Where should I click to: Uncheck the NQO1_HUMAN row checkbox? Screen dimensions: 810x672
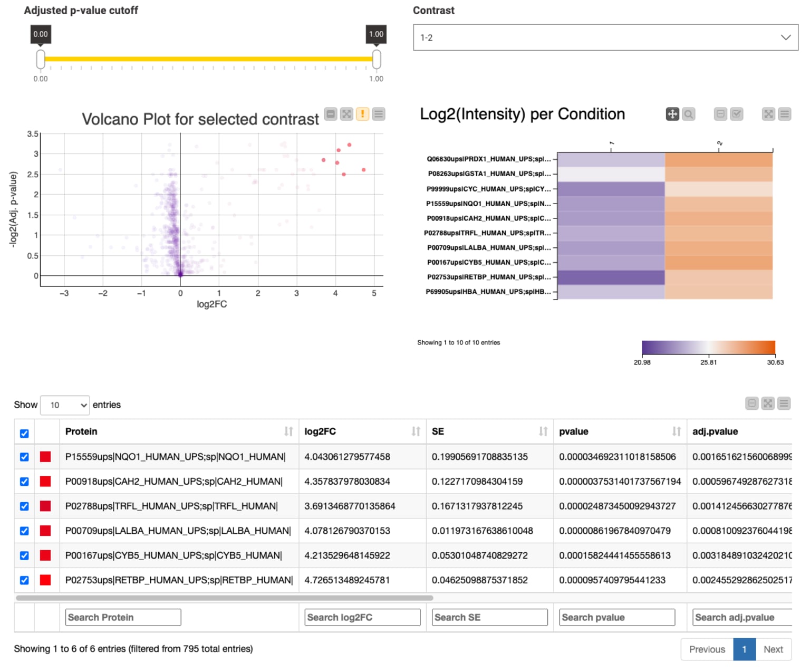(x=24, y=457)
